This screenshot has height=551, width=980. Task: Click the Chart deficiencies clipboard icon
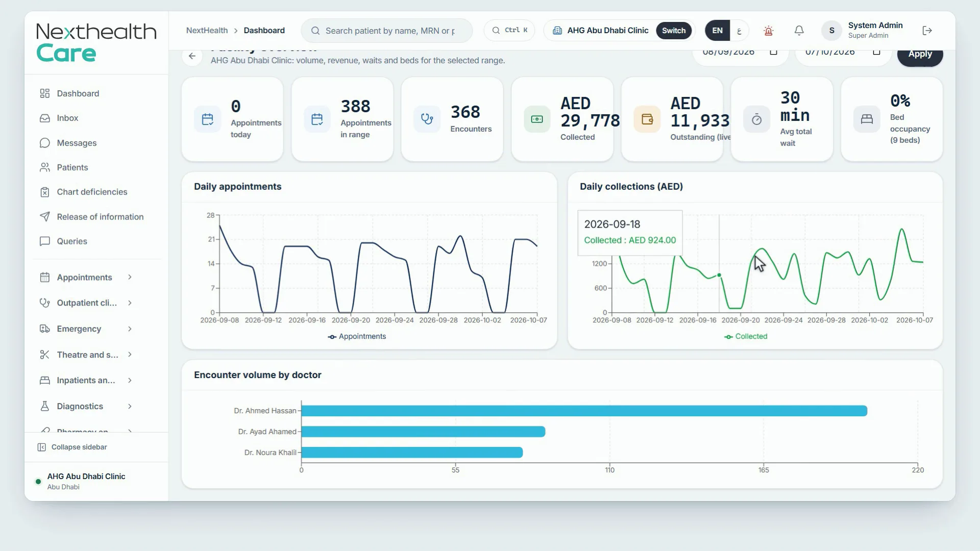[x=45, y=192]
